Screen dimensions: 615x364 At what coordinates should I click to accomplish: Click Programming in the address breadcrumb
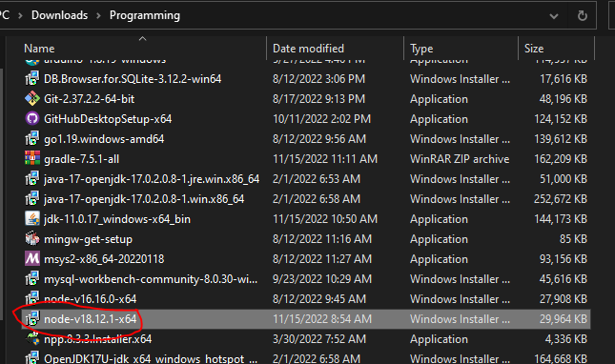145,15
